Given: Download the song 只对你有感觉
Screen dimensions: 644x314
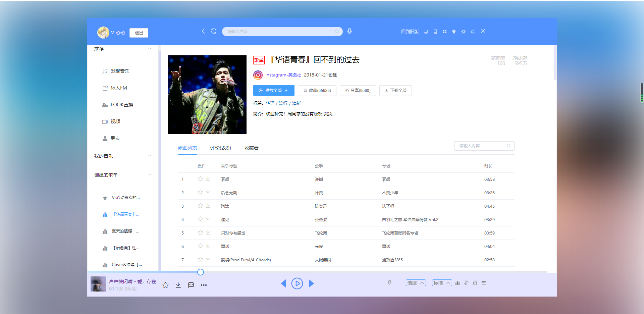Looking at the screenshot, I should click(208, 232).
